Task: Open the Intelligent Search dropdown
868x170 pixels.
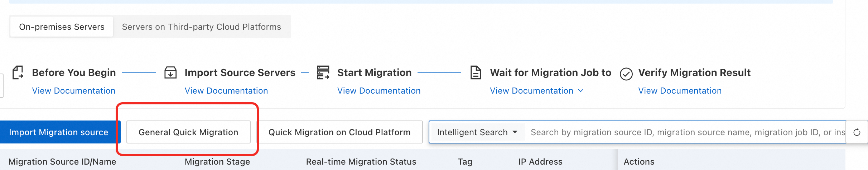Action: 477,132
